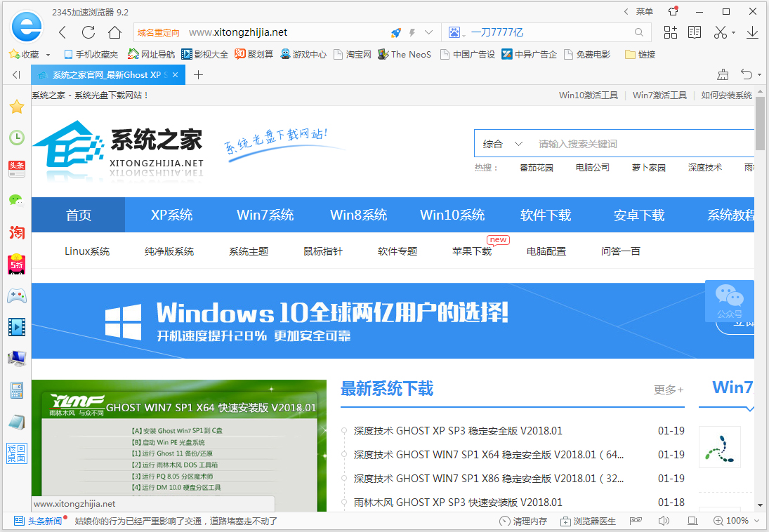Open the game controller icon in sidebar
This screenshot has width=769, height=532.
[17, 295]
